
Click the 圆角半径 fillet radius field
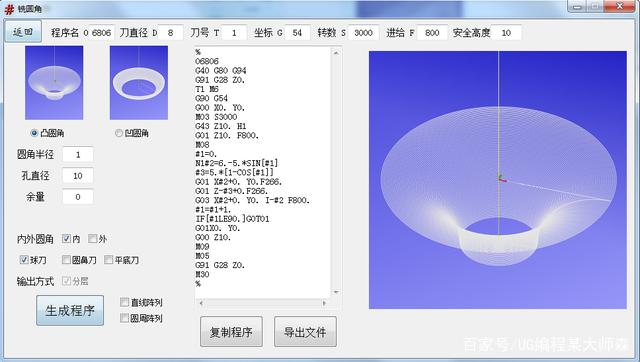tap(78, 155)
